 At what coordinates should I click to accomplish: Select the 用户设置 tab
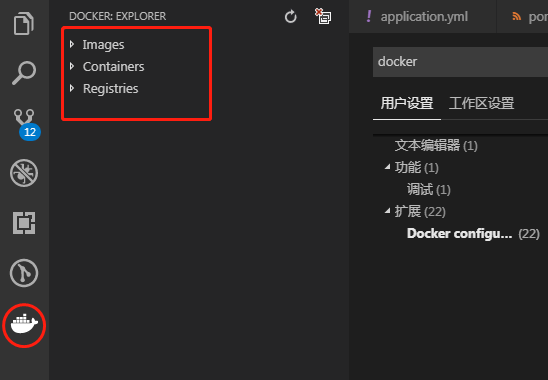[407, 103]
